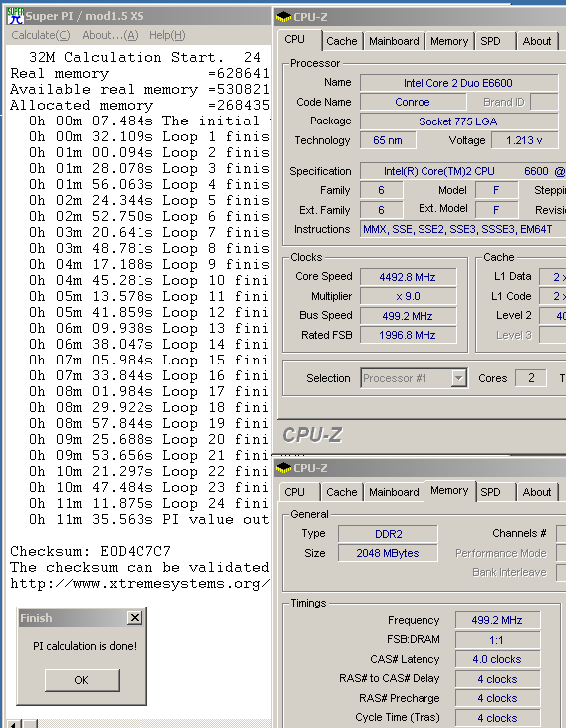566x728 pixels.
Task: Click the FSB:DRAM value 1:1
Action: (497, 640)
